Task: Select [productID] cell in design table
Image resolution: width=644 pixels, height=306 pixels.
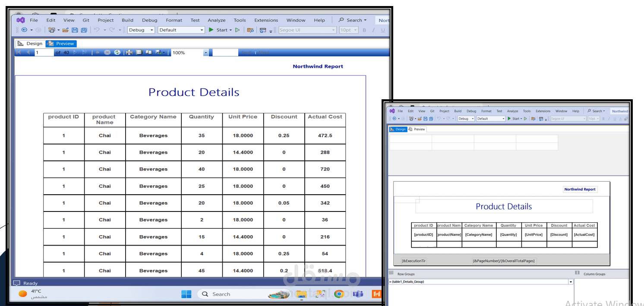Action: click(x=423, y=235)
